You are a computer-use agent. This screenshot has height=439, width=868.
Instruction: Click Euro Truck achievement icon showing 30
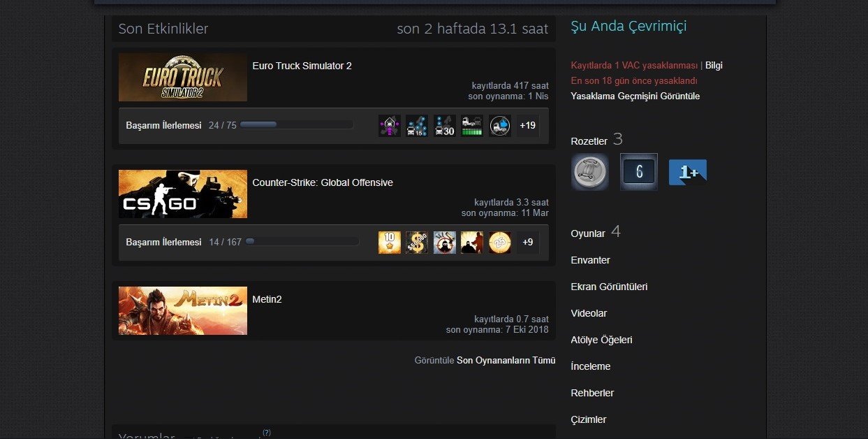[x=445, y=126]
